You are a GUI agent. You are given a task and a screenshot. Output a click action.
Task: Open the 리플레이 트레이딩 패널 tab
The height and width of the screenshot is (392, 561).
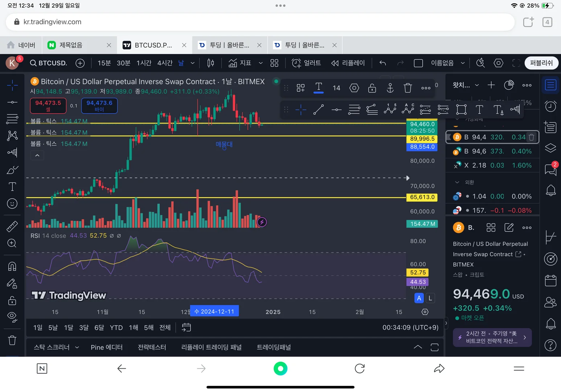coord(212,347)
